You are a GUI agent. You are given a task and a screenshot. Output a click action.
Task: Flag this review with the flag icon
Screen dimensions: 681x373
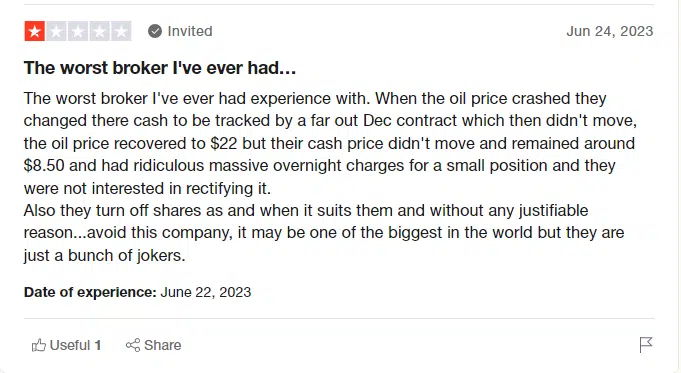coord(646,345)
